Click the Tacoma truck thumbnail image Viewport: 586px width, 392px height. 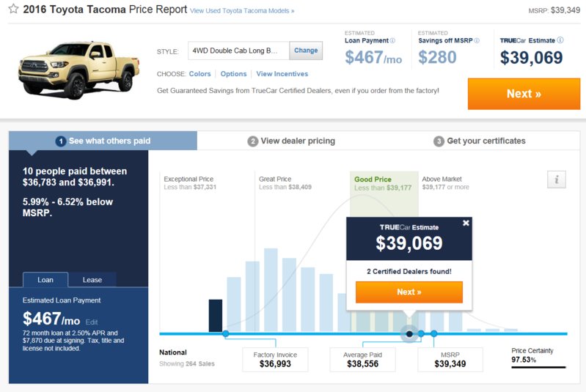coord(79,70)
